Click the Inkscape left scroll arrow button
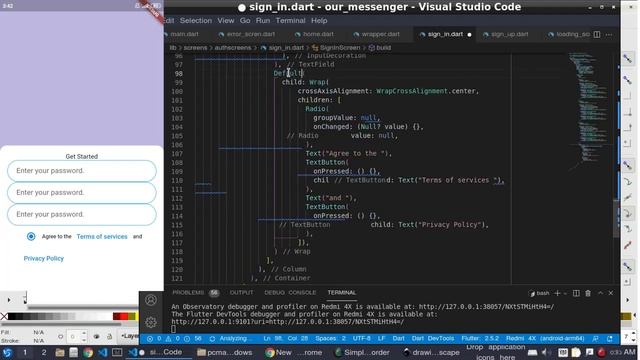 (9, 300)
